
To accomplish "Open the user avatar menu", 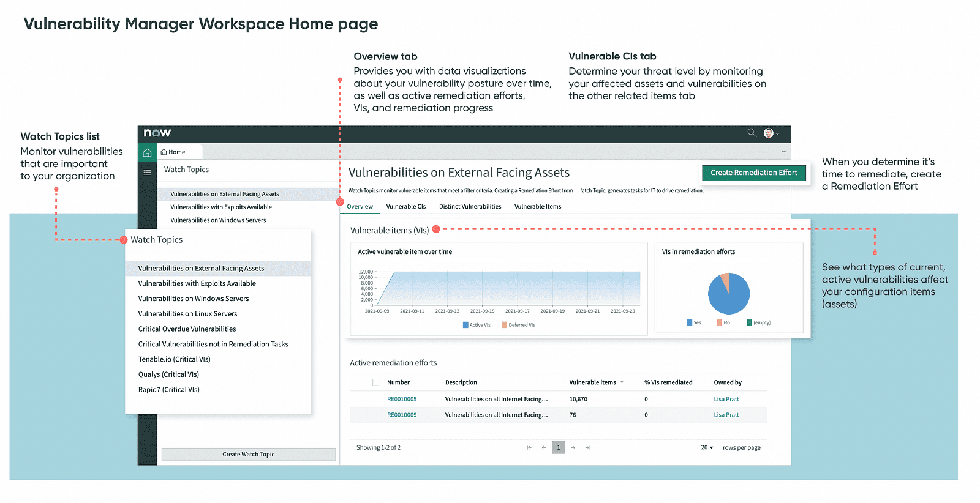I will tap(771, 133).
